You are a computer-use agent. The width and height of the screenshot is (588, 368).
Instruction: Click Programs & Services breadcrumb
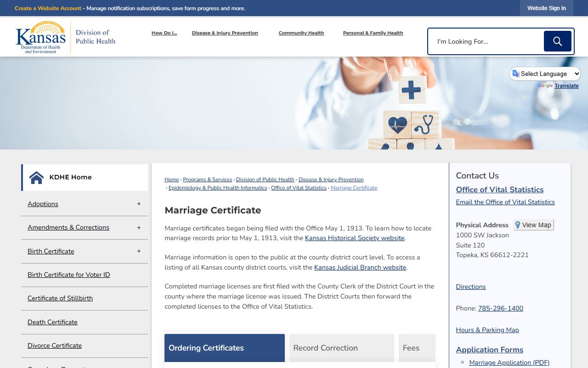[207, 179]
